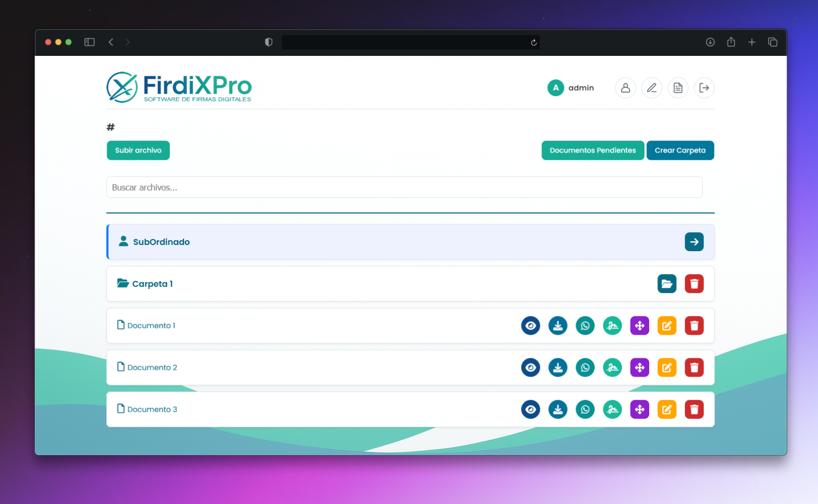Delete Documento 3 with trash icon

click(694, 409)
